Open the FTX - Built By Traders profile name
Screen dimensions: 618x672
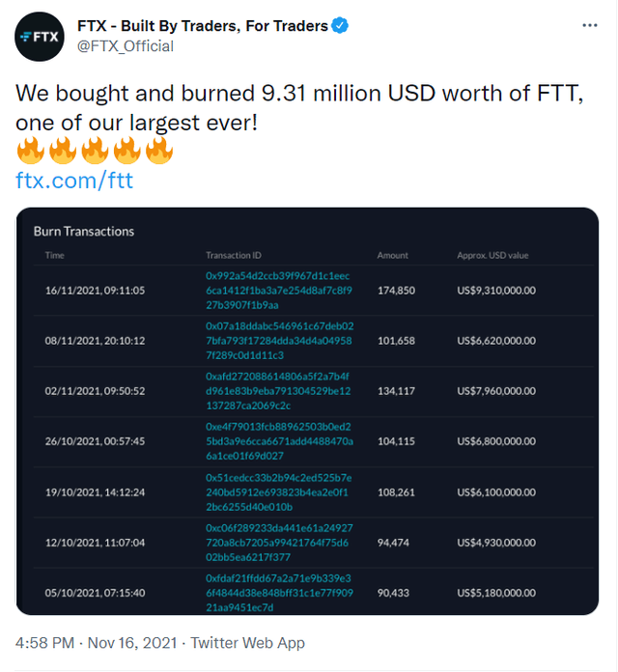[202, 26]
